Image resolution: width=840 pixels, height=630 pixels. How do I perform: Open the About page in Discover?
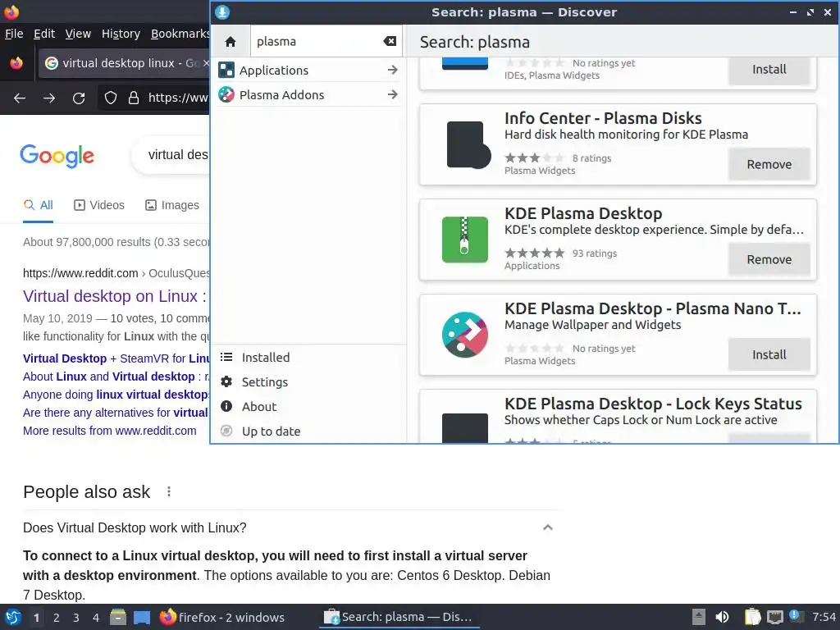pyautogui.click(x=308, y=407)
